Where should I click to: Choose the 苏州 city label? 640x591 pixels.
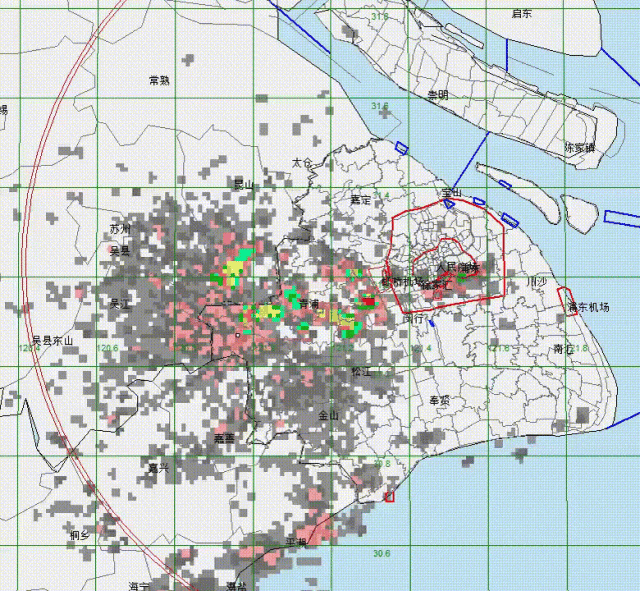pyautogui.click(x=121, y=229)
